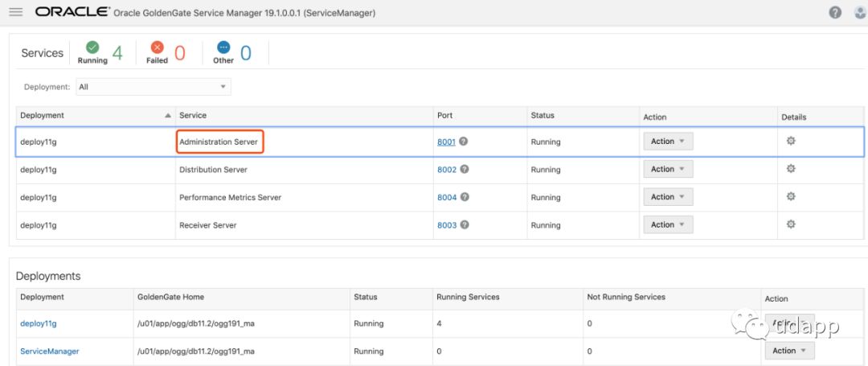Click the help question mark icon
This screenshot has height=366, width=868.
coord(835,13)
